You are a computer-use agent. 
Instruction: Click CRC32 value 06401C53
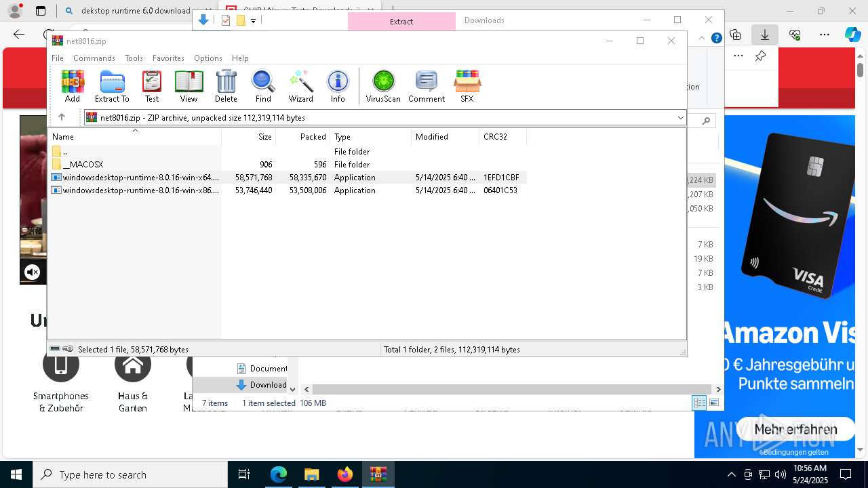500,190
